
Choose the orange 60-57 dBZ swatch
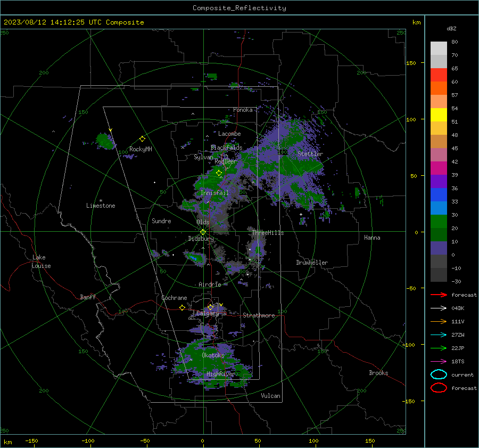439,88
